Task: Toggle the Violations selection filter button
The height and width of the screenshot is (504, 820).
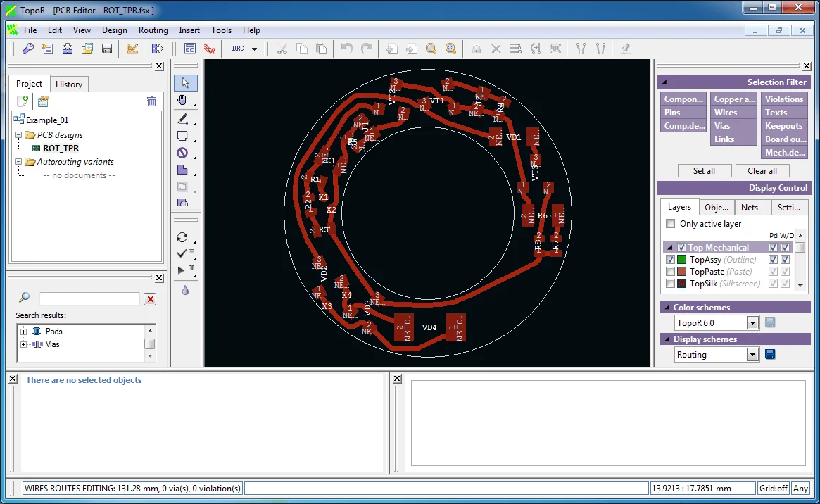Action: pos(784,99)
